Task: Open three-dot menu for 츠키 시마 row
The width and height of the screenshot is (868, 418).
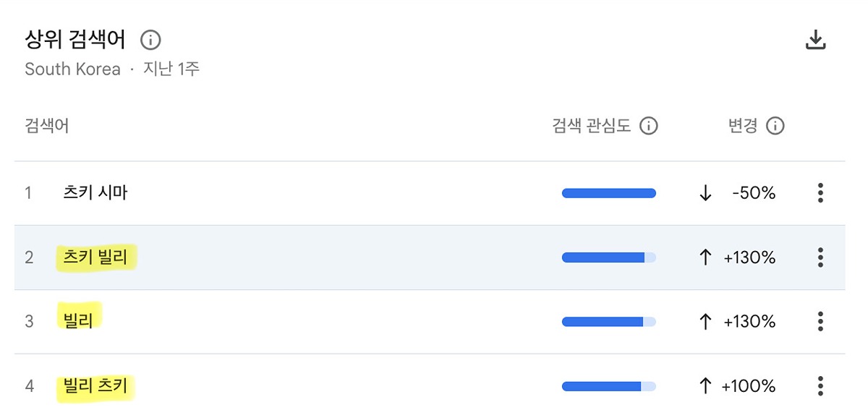Action: click(820, 193)
